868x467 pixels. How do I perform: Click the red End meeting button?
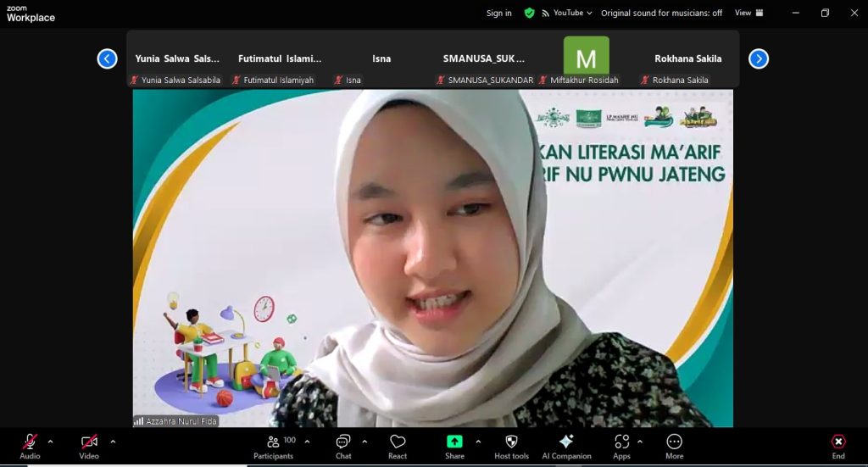[838, 447]
